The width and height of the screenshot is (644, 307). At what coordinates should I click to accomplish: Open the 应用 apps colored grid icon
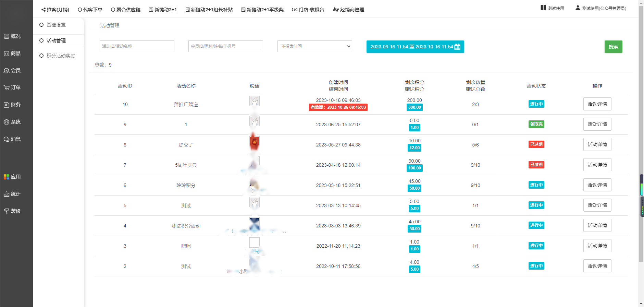[x=7, y=177]
